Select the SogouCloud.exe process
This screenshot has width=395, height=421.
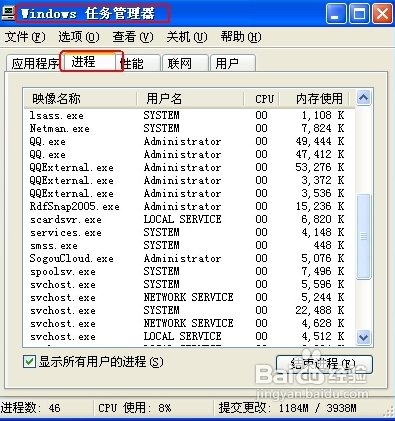click(x=189, y=258)
